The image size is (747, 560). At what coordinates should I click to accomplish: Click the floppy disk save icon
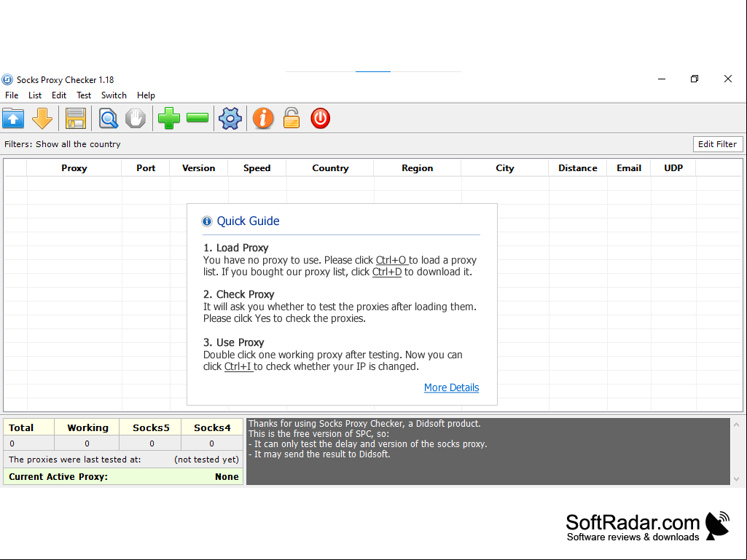point(75,119)
